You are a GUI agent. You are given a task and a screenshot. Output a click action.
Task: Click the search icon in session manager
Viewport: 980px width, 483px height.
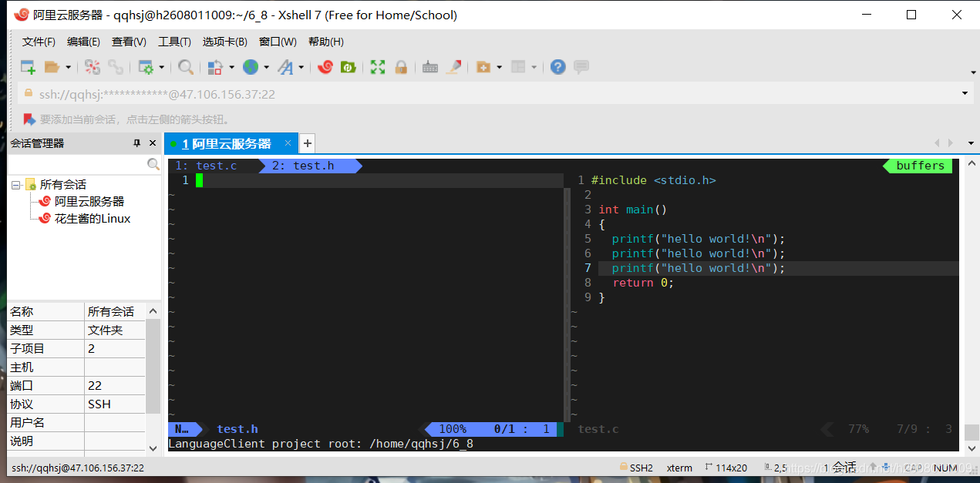[x=153, y=164]
